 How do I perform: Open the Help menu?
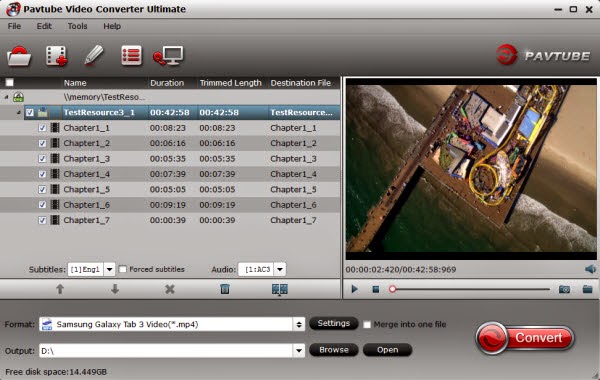[112, 26]
